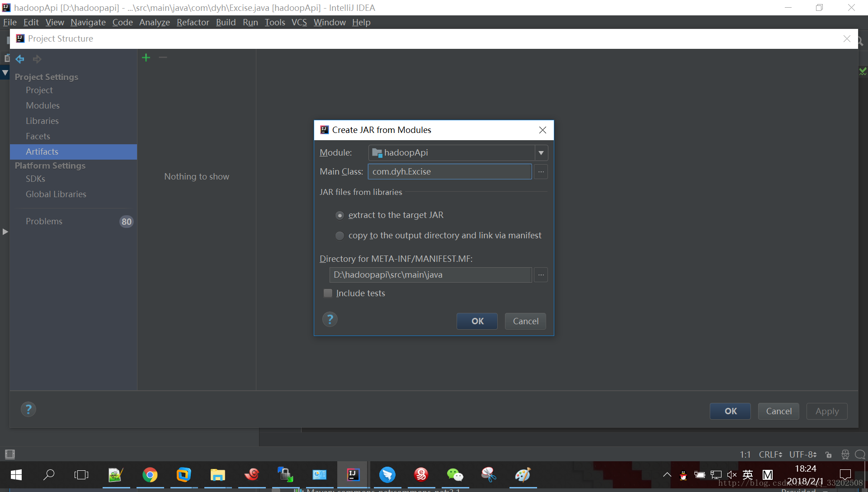Select extract to the target JAR option
868x492 pixels.
[x=340, y=215]
